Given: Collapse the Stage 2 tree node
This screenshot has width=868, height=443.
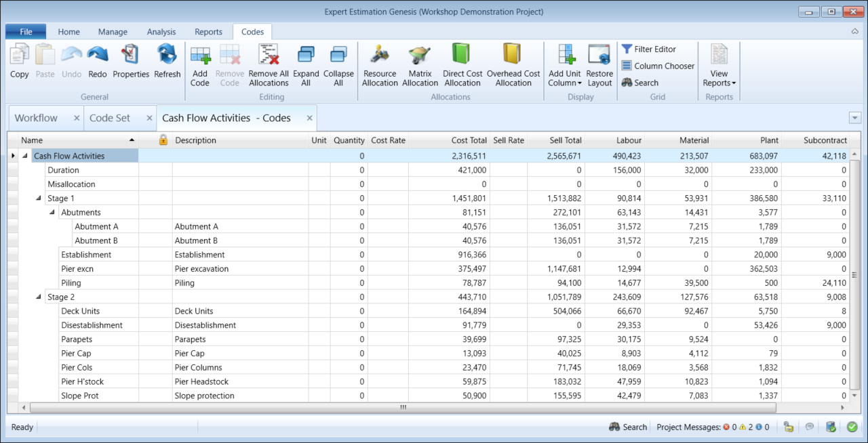Looking at the screenshot, I should click(x=39, y=297).
